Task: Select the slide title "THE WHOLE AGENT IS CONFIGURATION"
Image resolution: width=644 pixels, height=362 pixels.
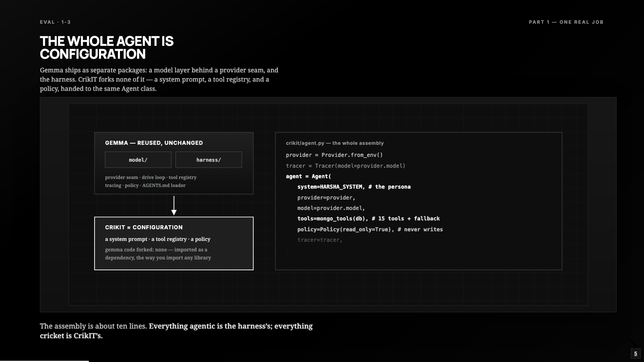Action: 107,47
